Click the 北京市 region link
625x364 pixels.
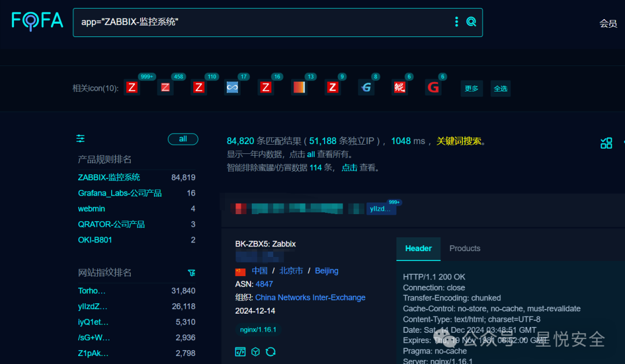coord(291,271)
